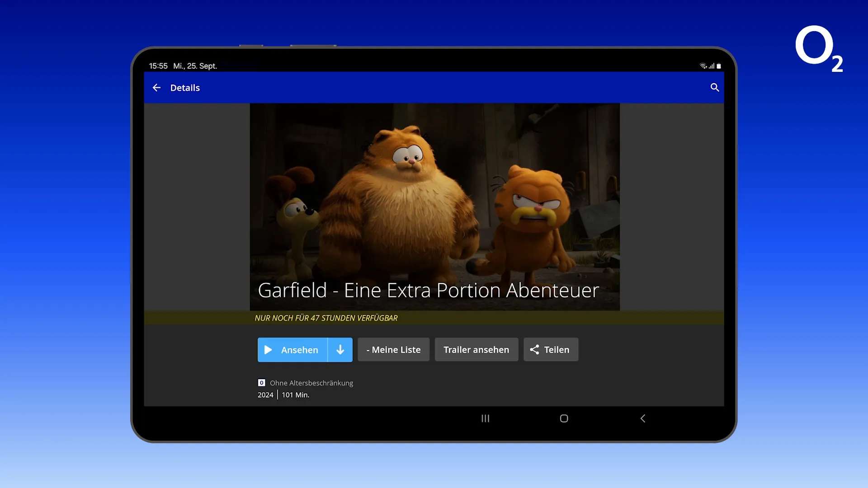
Task: Tap the Android back chevron
Action: click(x=643, y=418)
